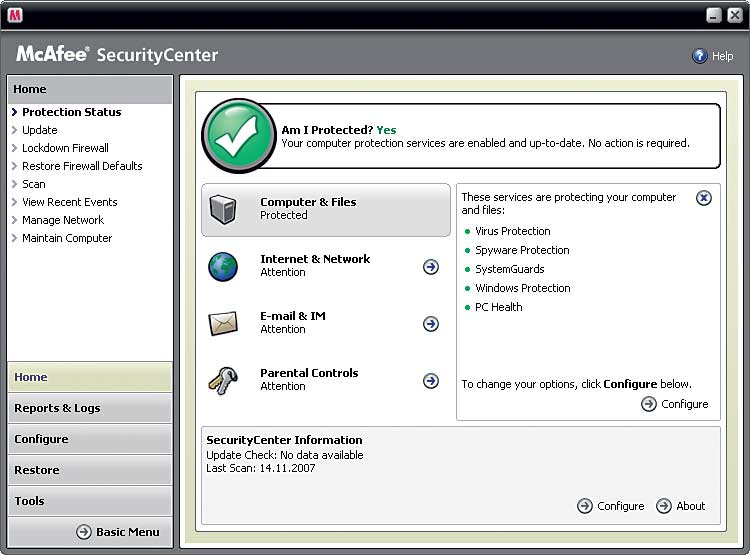Click the Help question mark icon
This screenshot has height=555, width=750.
[x=699, y=56]
